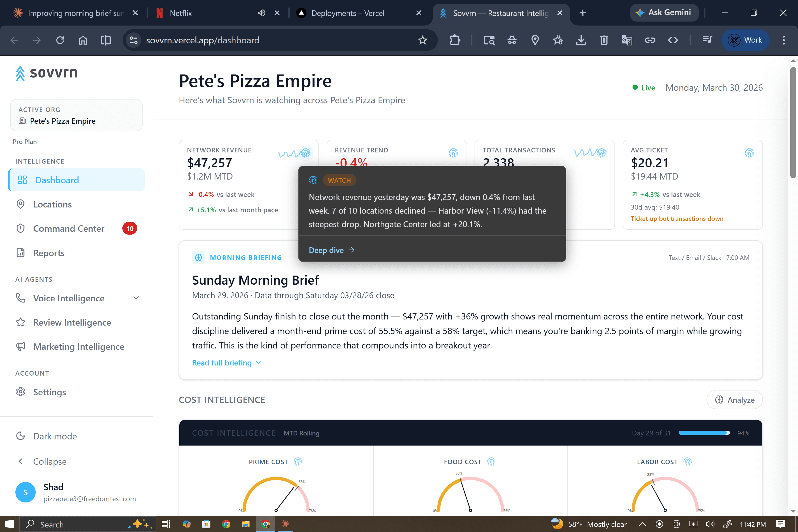This screenshot has height=532, width=798.
Task: Click the Network Revenue fingerprint insight icon
Action: (306, 153)
